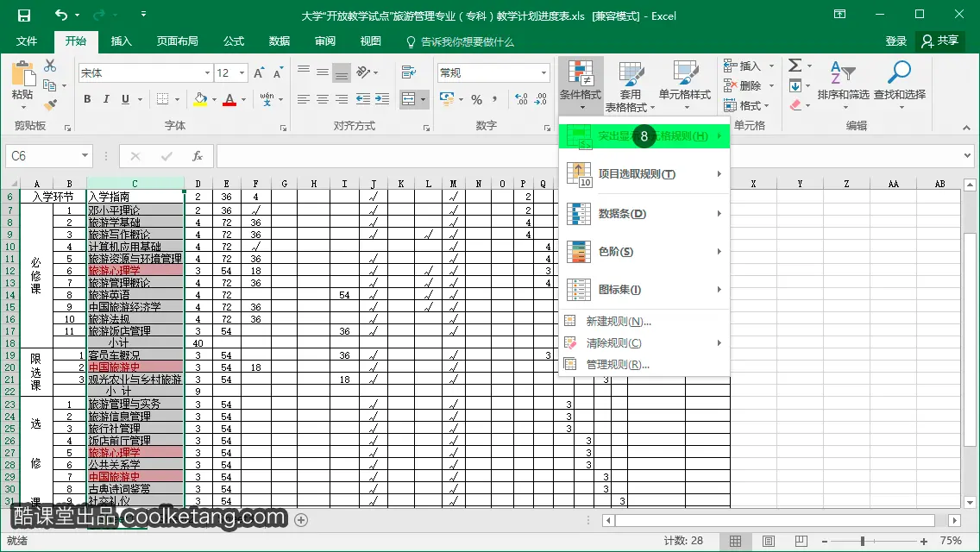The image size is (980, 552).
Task: Click the Clear eraser icon
Action: 795,104
